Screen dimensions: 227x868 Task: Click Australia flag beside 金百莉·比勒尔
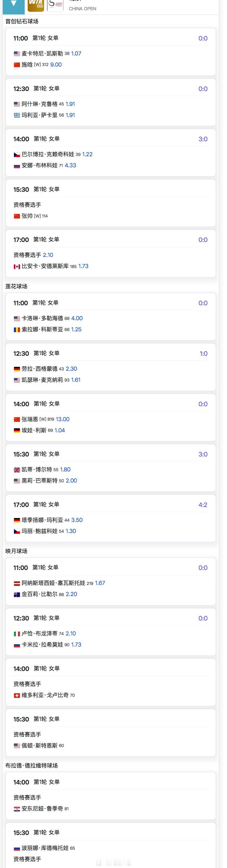point(17,594)
